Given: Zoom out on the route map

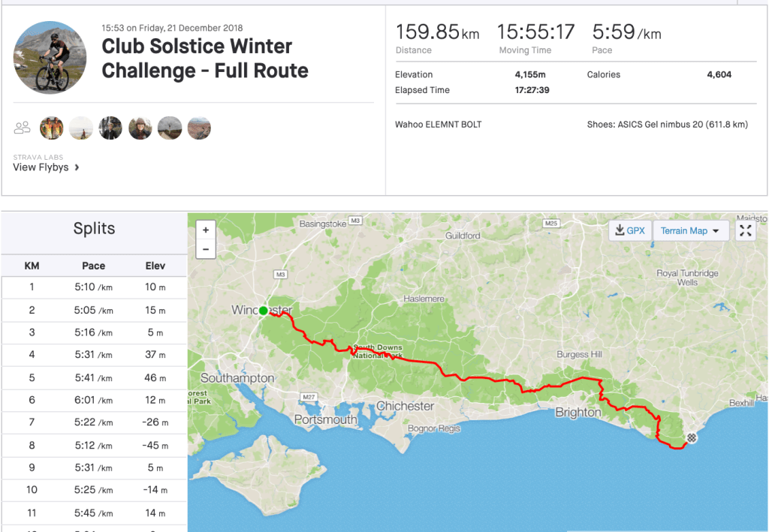Looking at the screenshot, I should pyautogui.click(x=205, y=250).
